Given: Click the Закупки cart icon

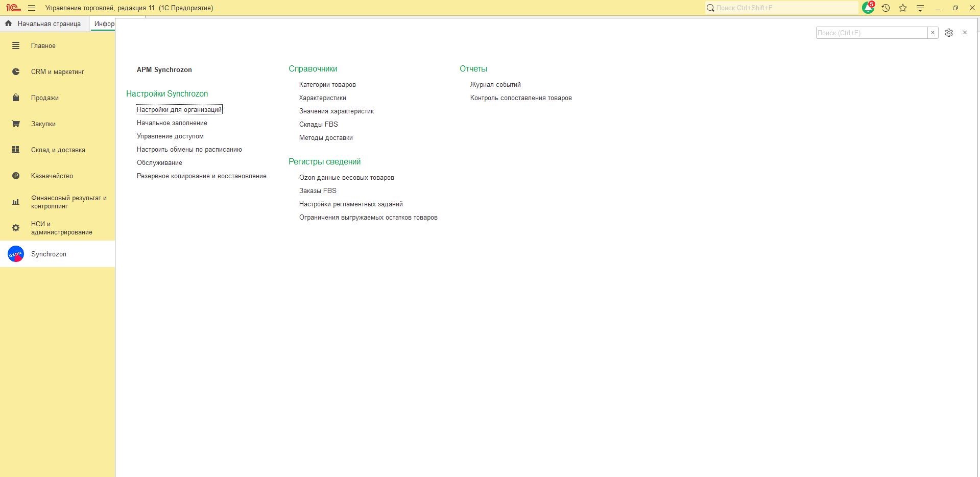Looking at the screenshot, I should [16, 124].
